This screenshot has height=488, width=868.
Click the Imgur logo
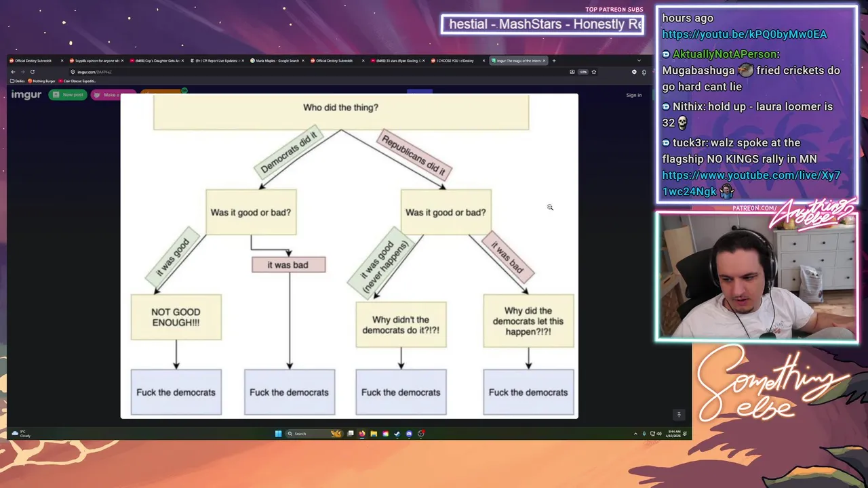pos(26,95)
